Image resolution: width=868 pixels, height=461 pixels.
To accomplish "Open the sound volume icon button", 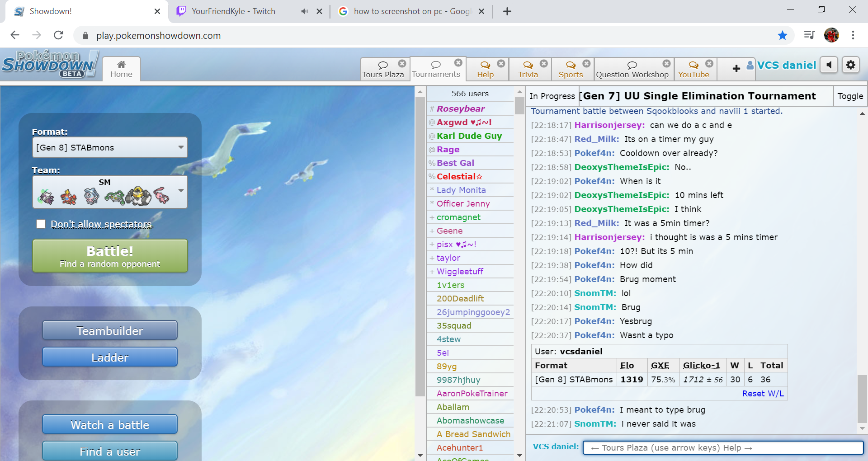I will click(x=829, y=65).
